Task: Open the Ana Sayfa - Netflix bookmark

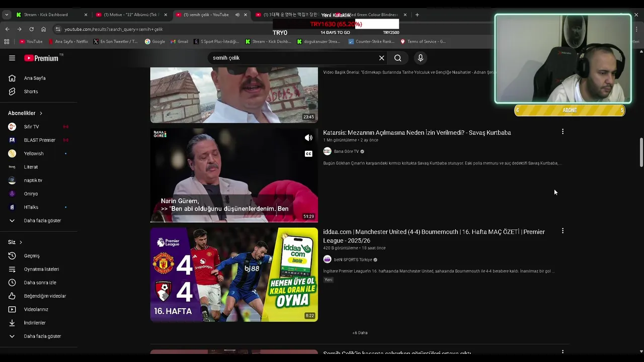Action: [68, 42]
